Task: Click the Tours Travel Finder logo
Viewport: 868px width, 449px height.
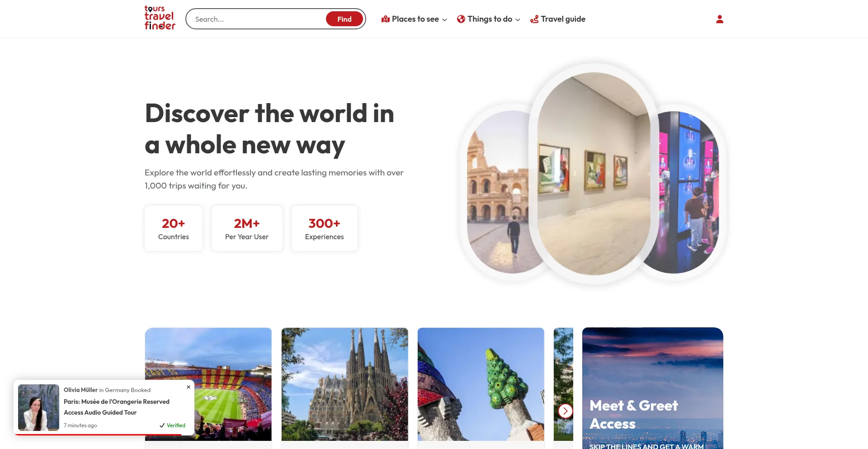Action: pyautogui.click(x=160, y=18)
